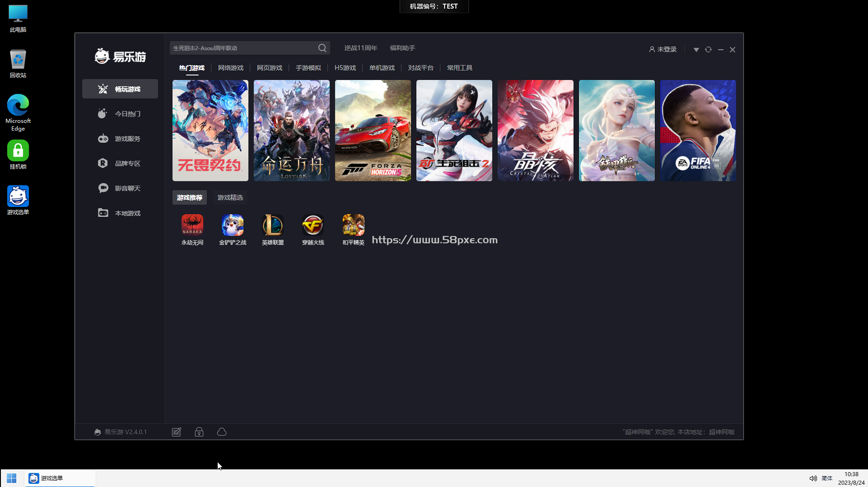
Task: Click the refresh icon in title bar
Action: point(708,49)
